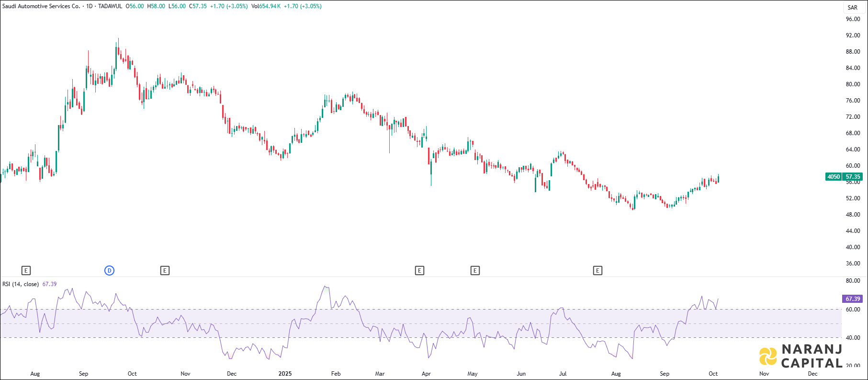
Task: Expand the RSI (14, close) indicator legend
Action: (21, 284)
